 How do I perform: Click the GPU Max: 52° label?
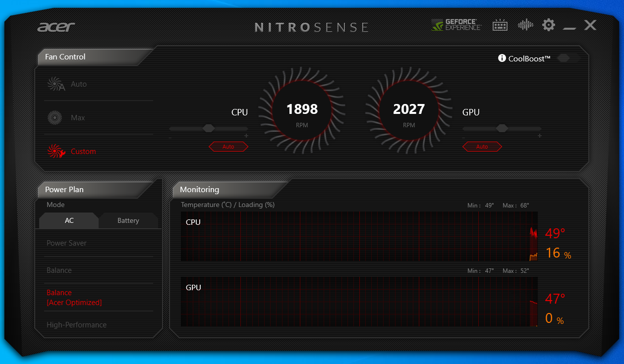(x=515, y=271)
